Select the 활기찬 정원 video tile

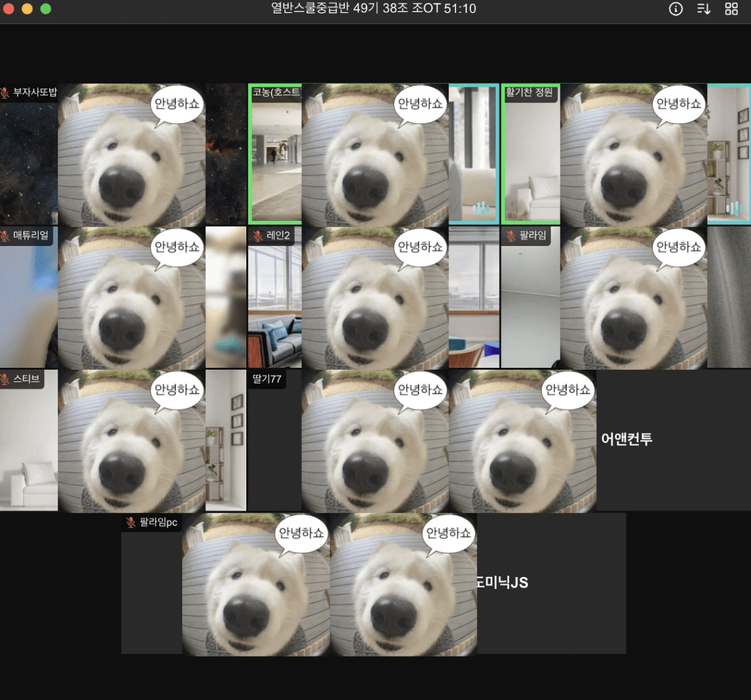(x=626, y=154)
